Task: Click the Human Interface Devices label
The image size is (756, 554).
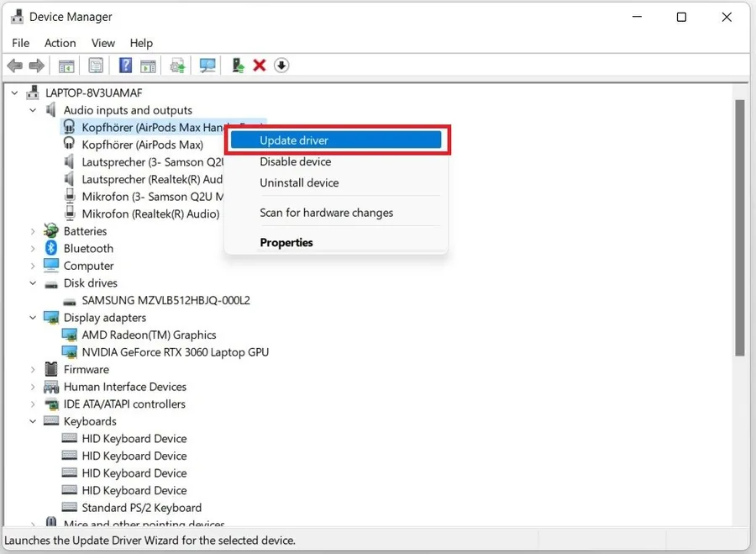Action: pyautogui.click(x=125, y=387)
